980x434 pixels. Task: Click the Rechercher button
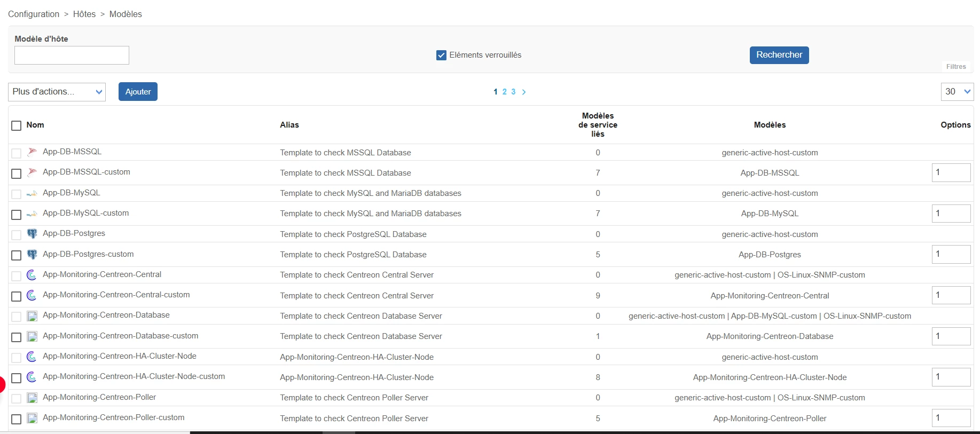tap(779, 55)
